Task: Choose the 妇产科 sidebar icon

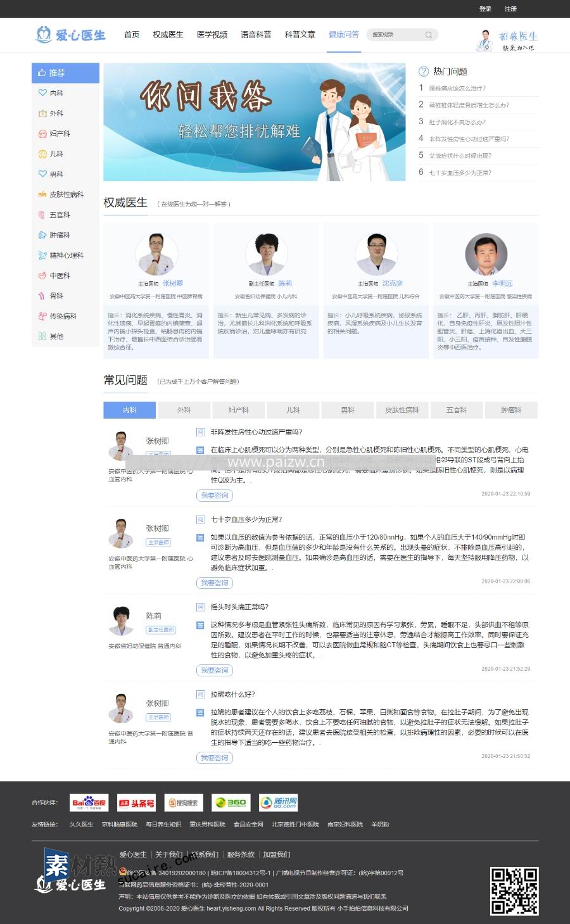Action: click(x=42, y=134)
